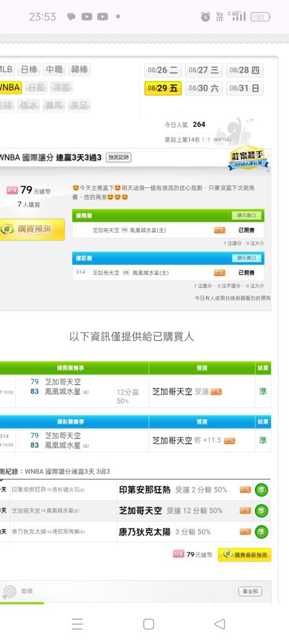Open the 韓棒 league tab
The width and height of the screenshot is (289, 644).
tap(79, 70)
